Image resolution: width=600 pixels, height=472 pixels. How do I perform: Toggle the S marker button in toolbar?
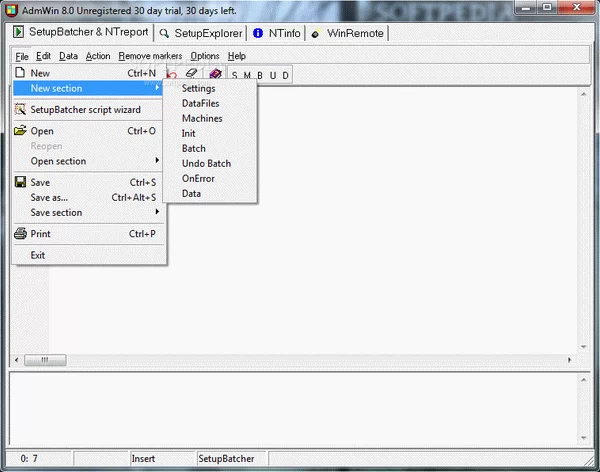(236, 75)
